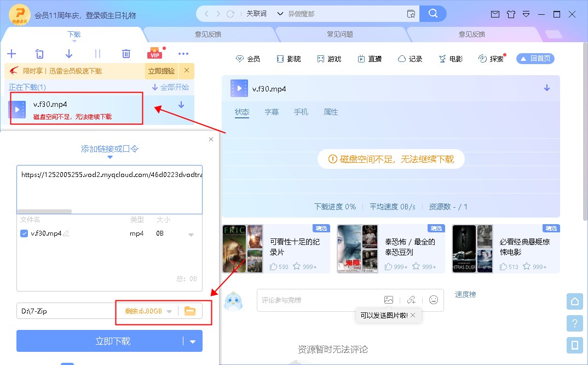Click the more options ellipsis icon
This screenshot has width=588, height=365.
point(183,54)
